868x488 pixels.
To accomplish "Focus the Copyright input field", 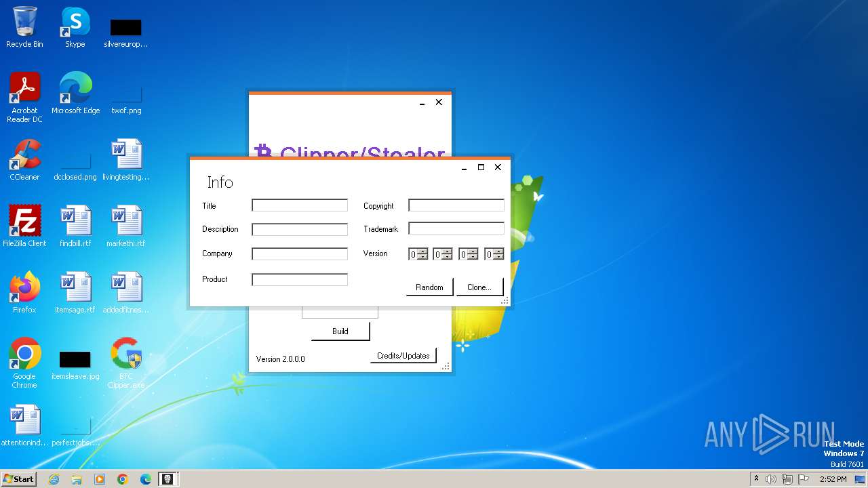I will pyautogui.click(x=456, y=205).
